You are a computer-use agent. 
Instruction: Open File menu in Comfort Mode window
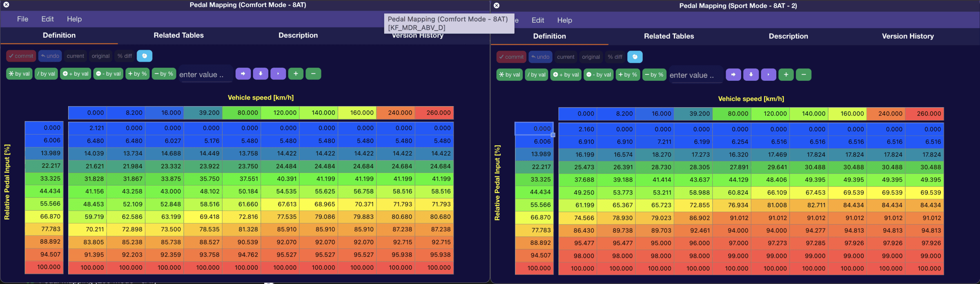pos(22,19)
